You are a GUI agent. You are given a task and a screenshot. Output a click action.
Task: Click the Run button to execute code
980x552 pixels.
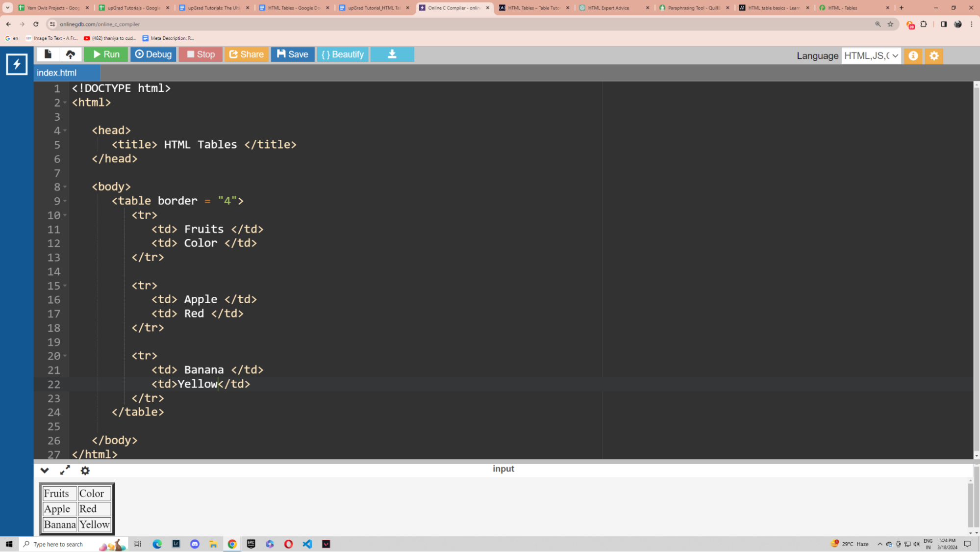[x=106, y=54]
